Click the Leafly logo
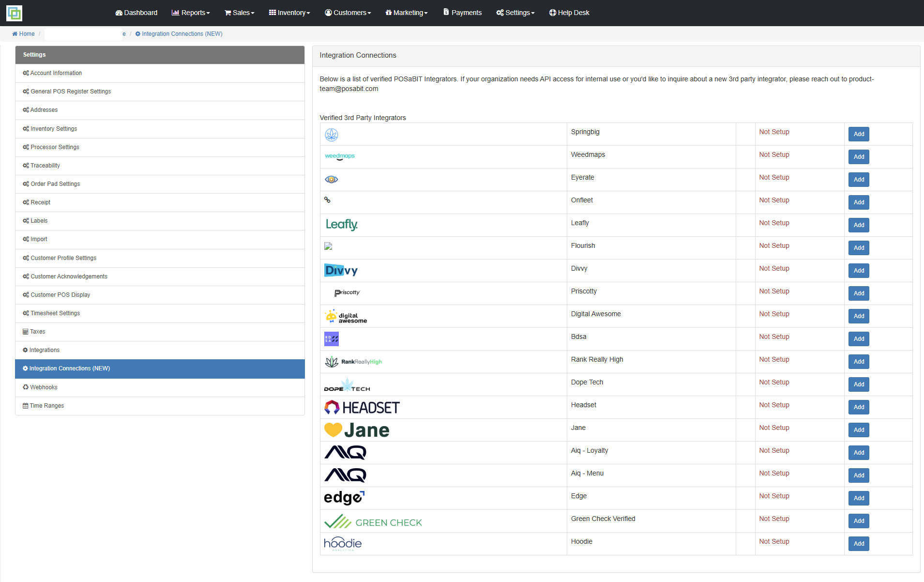Viewport: 924px width, 582px height. click(x=342, y=225)
